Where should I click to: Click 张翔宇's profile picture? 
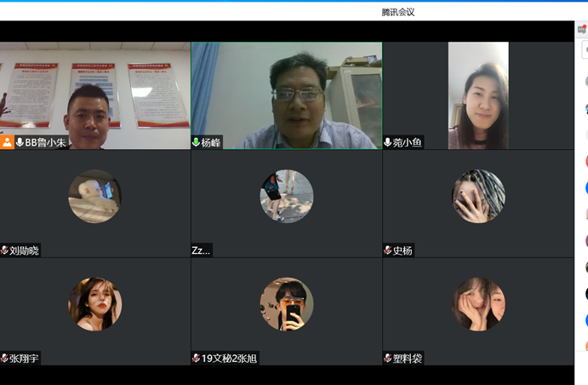coord(94,304)
